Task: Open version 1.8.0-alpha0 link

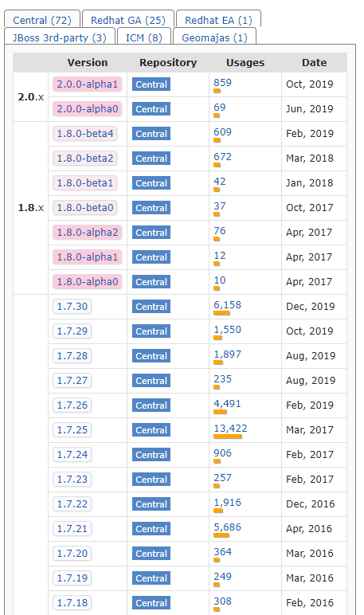Action: pyautogui.click(x=87, y=282)
